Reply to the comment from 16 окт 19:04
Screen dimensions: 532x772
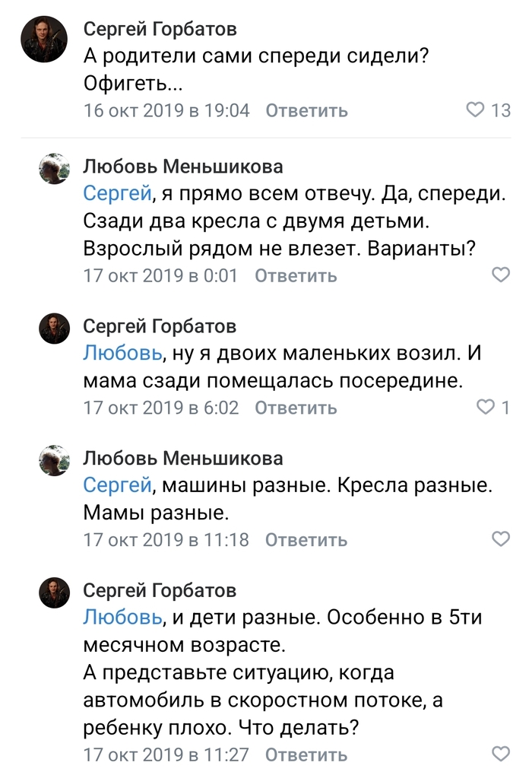[x=306, y=110]
